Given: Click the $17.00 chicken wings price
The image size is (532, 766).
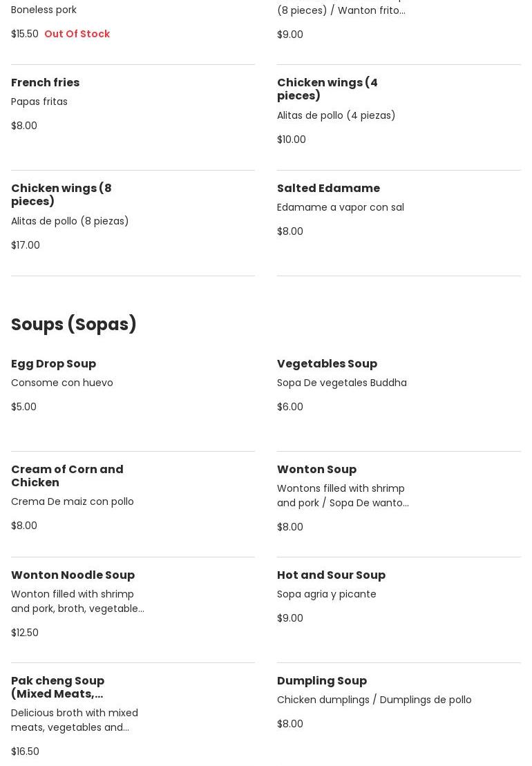Looking at the screenshot, I should pyautogui.click(x=26, y=245).
